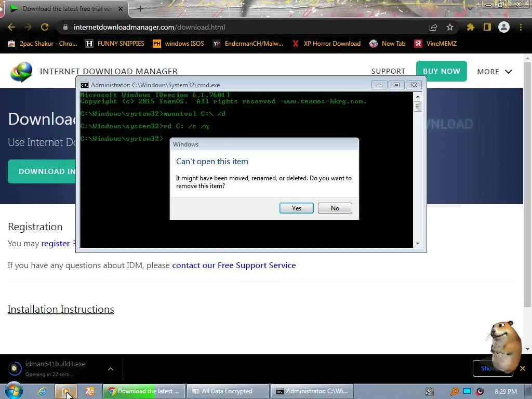532x399 pixels.
Task: Switch to the Chrome taskbar button
Action: tap(144, 391)
